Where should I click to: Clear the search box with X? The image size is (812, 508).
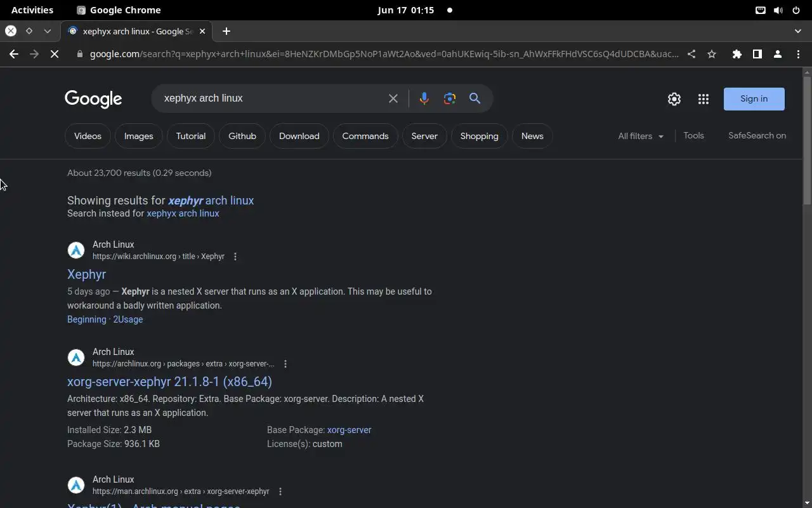393,98
